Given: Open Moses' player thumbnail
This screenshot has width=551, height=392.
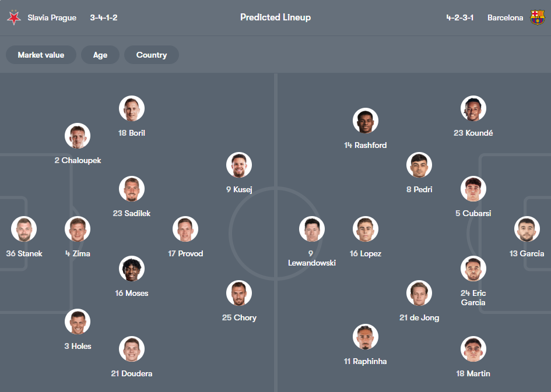Looking at the screenshot, I should pyautogui.click(x=131, y=269).
